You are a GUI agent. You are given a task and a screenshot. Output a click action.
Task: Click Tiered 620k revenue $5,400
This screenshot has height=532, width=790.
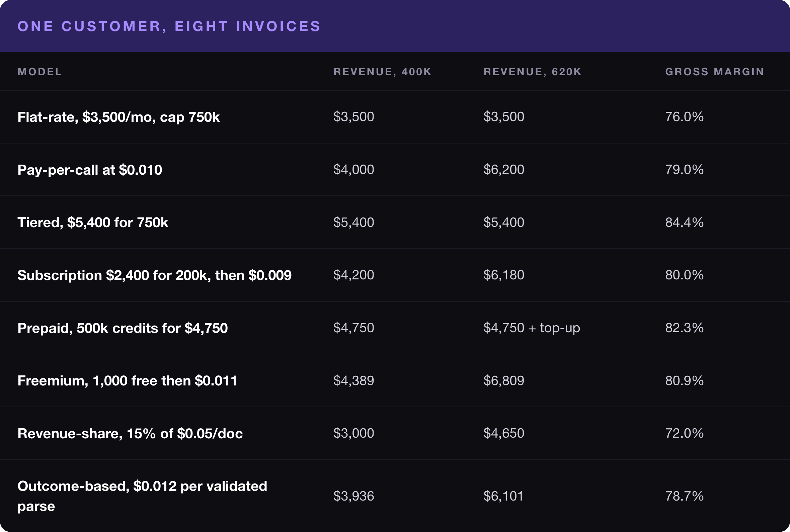[503, 222]
